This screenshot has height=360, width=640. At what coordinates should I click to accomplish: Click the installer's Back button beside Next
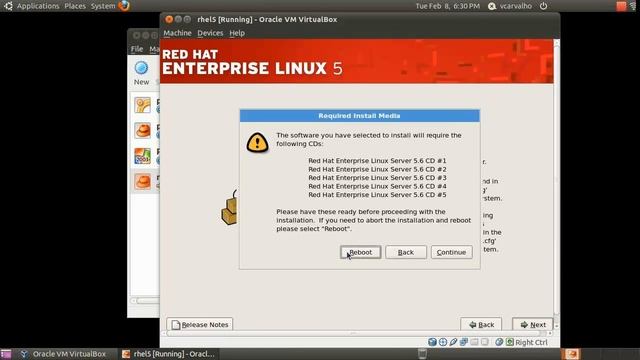(481, 324)
